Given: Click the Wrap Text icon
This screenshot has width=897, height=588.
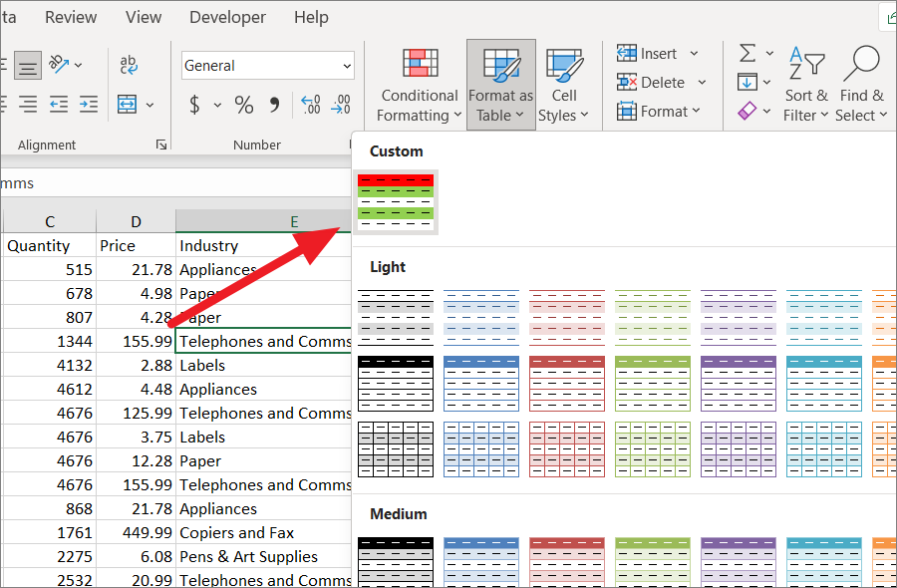Looking at the screenshot, I should click(129, 64).
